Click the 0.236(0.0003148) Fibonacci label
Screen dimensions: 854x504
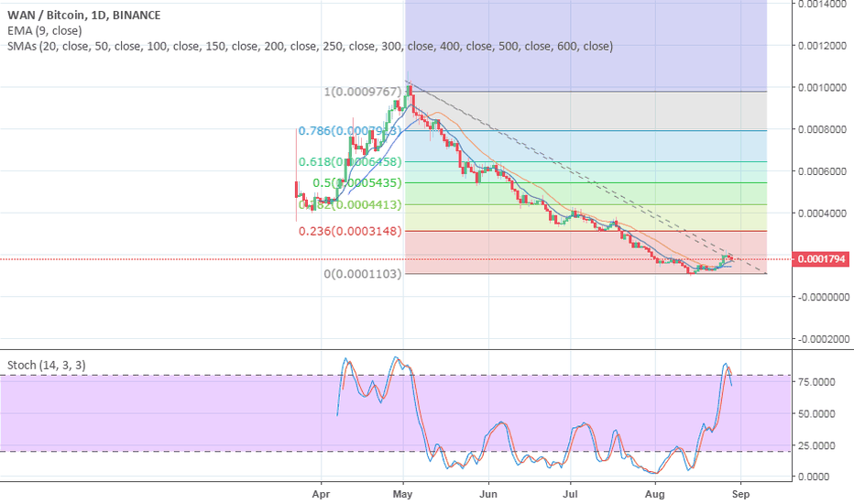click(x=350, y=231)
